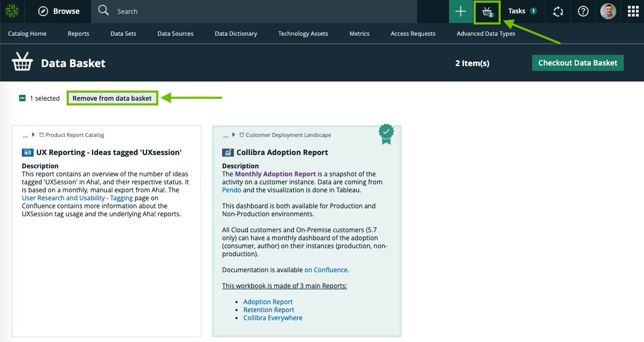Click ellipsis on UX Reporting card breadcrumb
The image size is (644, 342).
click(x=25, y=136)
